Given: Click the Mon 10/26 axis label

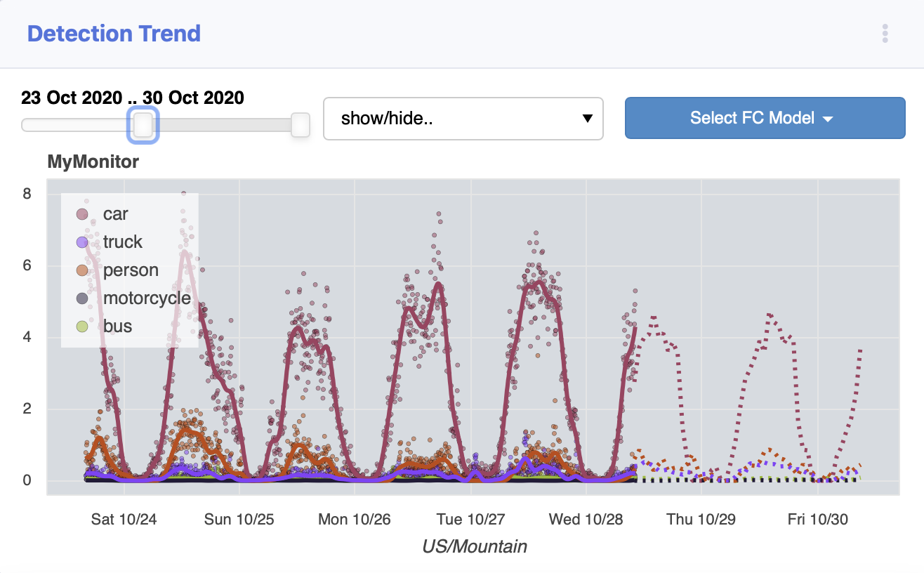Looking at the screenshot, I should coord(355,520).
